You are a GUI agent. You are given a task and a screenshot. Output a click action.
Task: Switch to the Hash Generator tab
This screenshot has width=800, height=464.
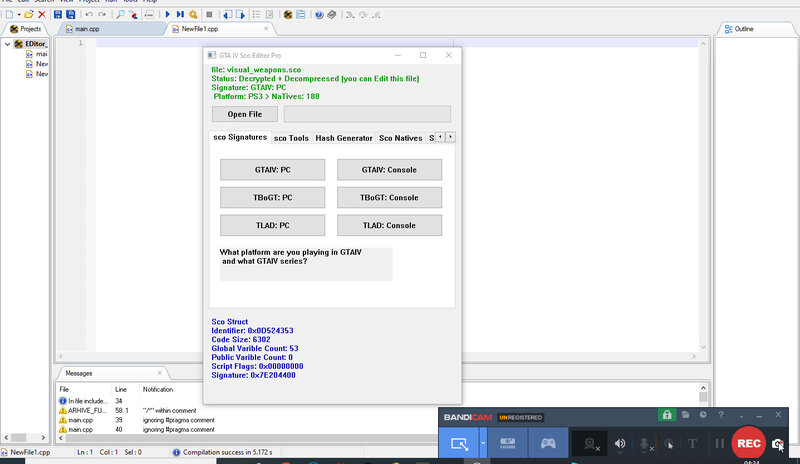click(x=343, y=138)
